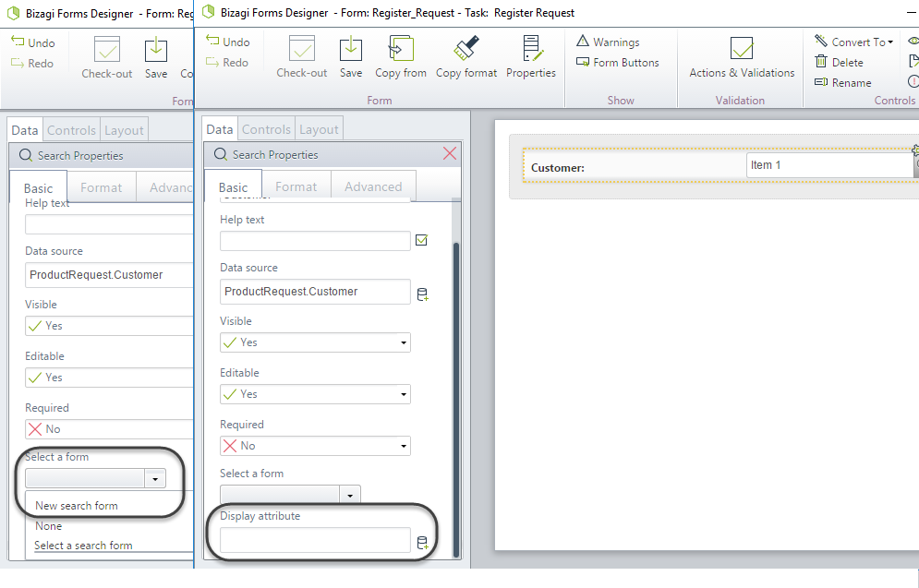Show form Warnings

tap(608, 42)
